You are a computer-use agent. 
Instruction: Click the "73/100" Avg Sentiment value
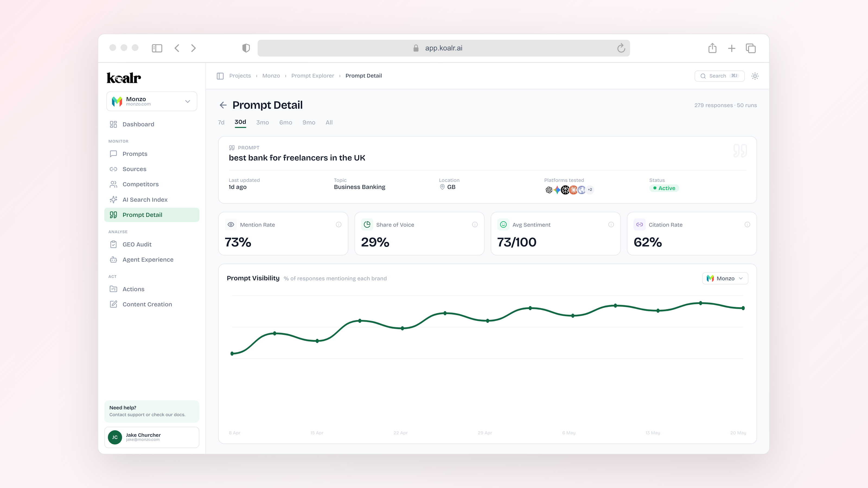click(x=517, y=242)
